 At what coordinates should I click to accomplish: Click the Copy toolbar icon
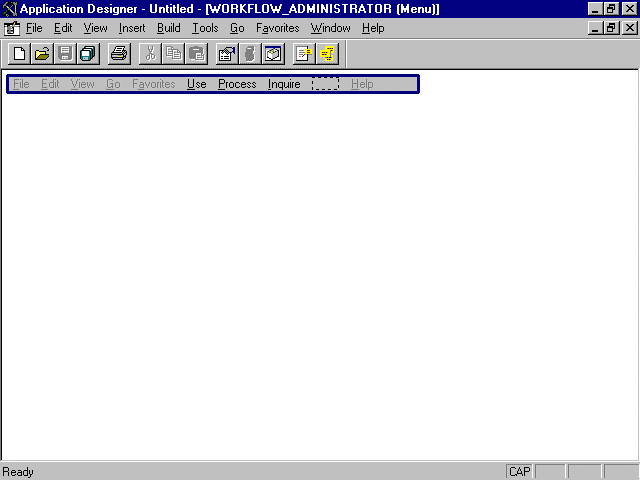(173, 54)
